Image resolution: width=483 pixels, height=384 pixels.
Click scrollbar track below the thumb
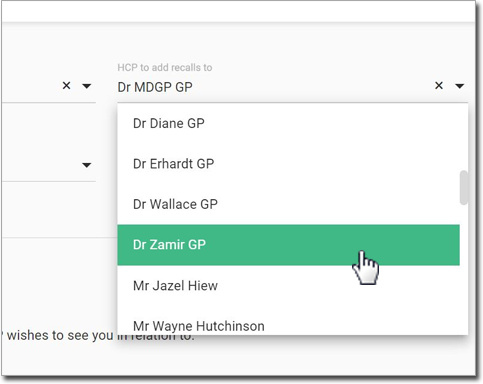click(x=463, y=269)
